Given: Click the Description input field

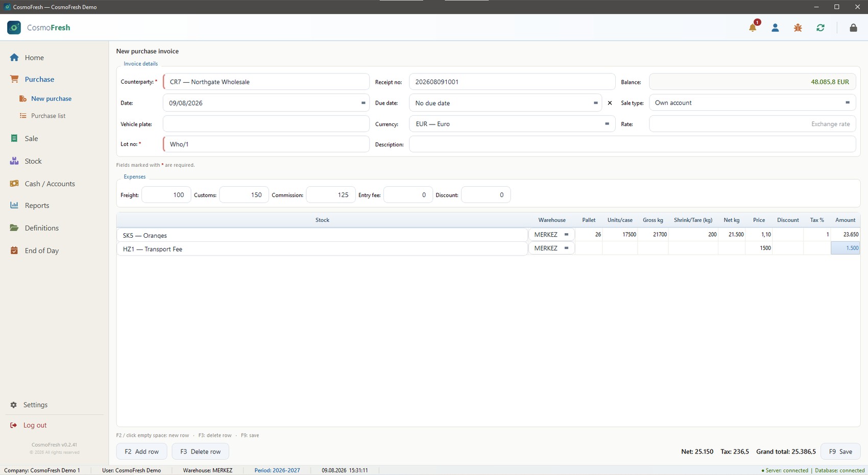Looking at the screenshot, I should tap(632, 144).
